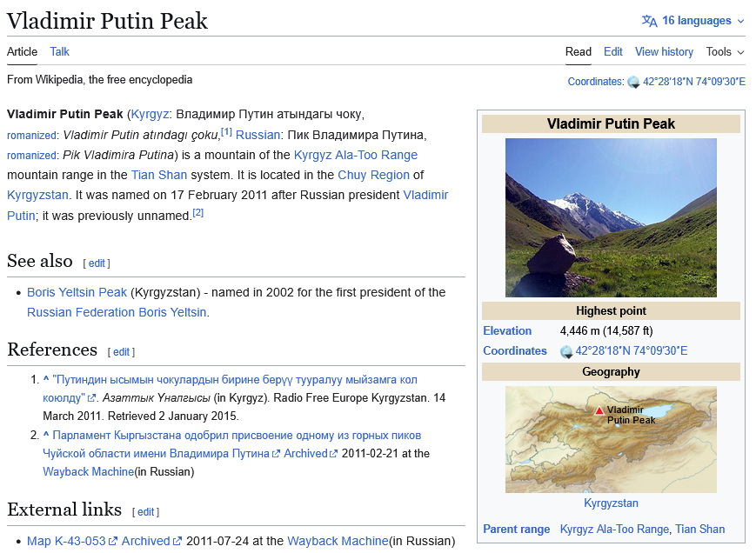Screen dimensions: 756x553
Task: Click Archived link in External links
Action: click(145, 542)
